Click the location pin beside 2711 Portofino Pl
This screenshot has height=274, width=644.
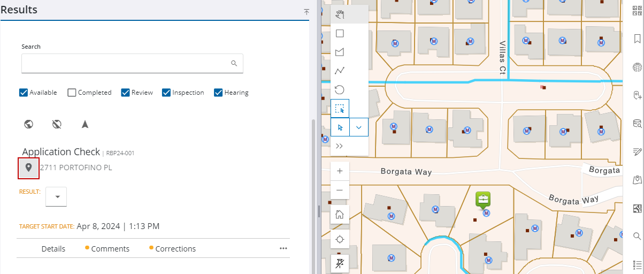[x=29, y=168]
